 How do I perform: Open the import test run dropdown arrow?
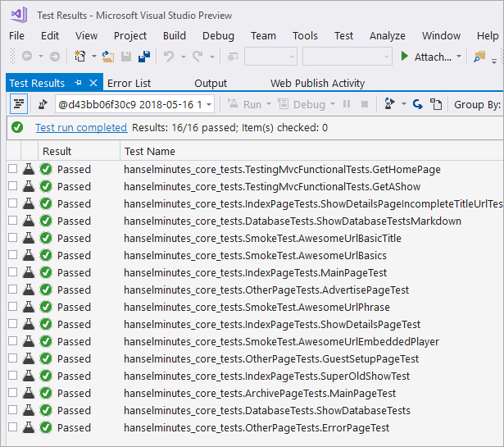(x=404, y=104)
